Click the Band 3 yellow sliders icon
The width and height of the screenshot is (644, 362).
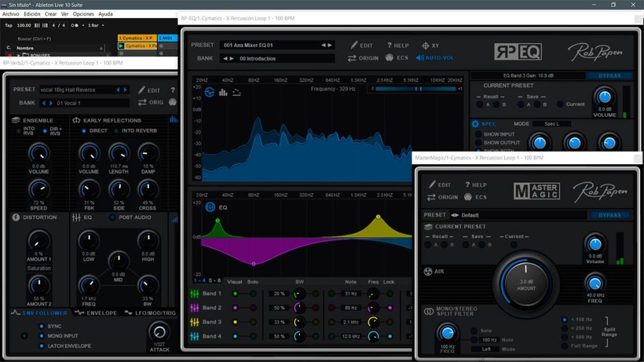point(195,322)
